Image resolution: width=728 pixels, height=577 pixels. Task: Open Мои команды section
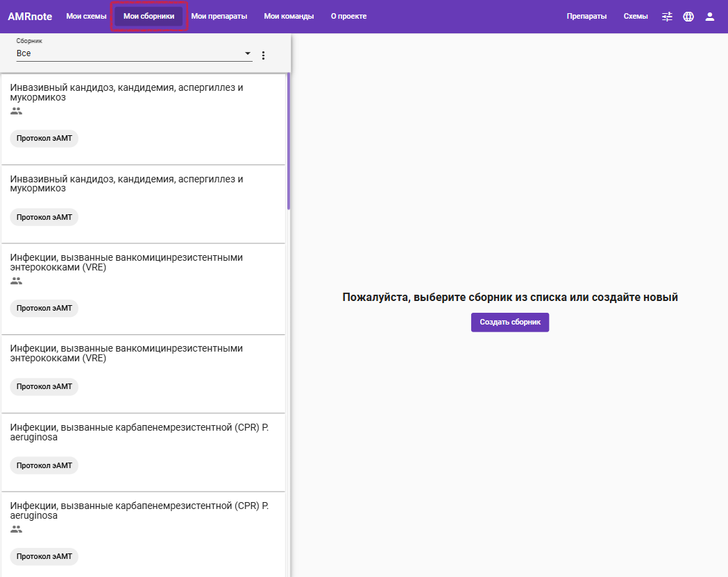289,16
